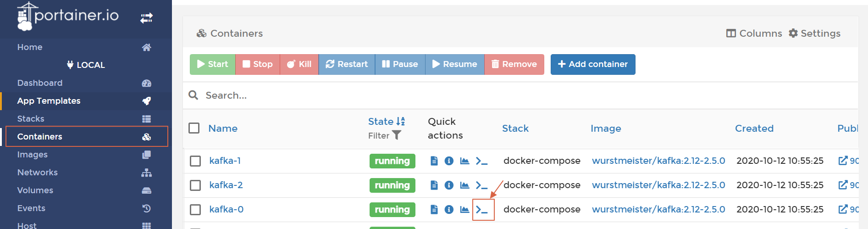The height and width of the screenshot is (229, 868).
Task: Open published port link for kafka-0
Action: (x=848, y=209)
